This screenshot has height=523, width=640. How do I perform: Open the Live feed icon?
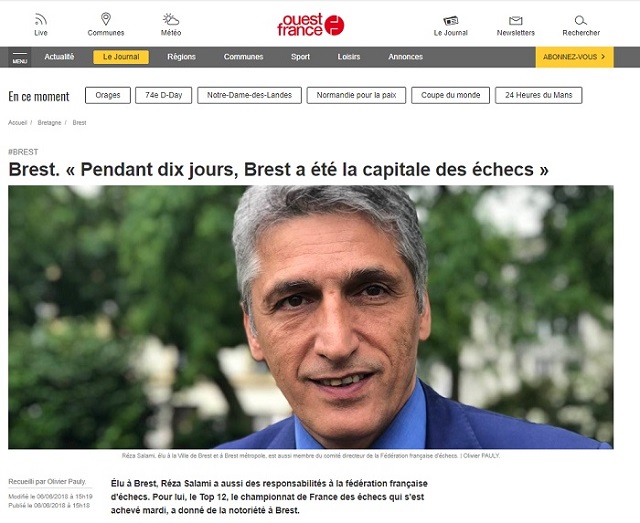click(x=41, y=19)
